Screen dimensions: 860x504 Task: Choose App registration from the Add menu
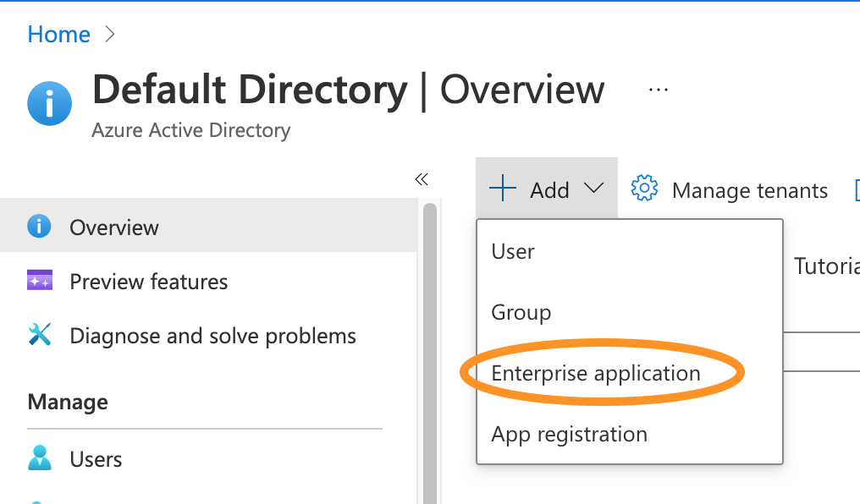click(569, 434)
